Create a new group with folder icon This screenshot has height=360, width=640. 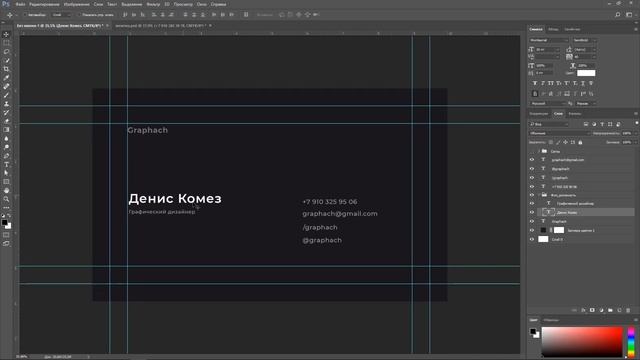point(610,310)
